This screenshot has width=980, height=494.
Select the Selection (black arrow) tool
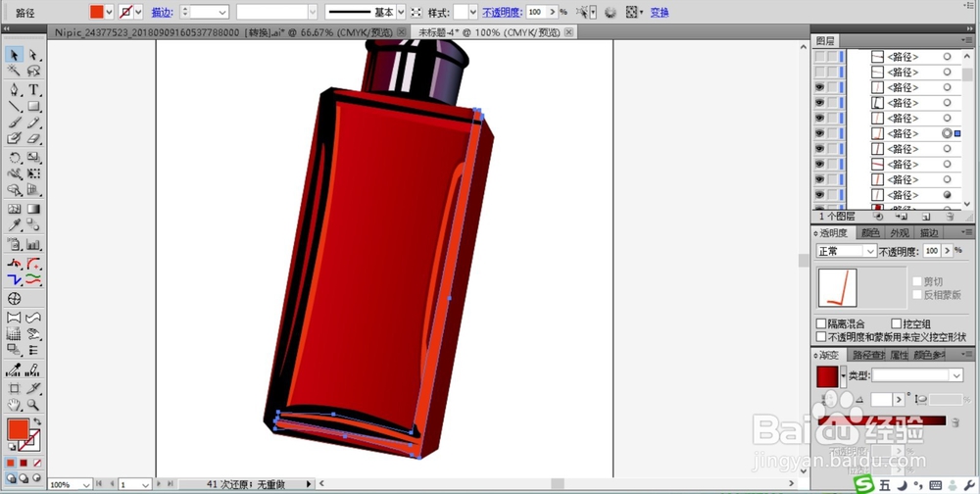pos(15,55)
